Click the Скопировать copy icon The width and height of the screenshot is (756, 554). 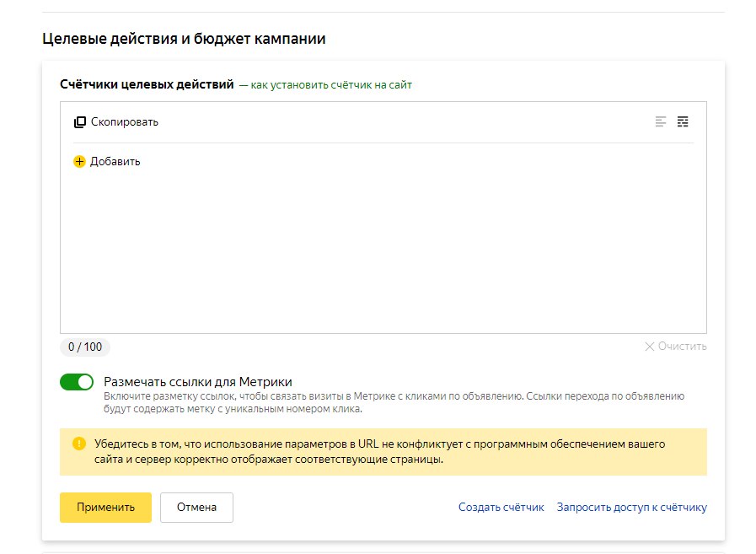tap(79, 122)
